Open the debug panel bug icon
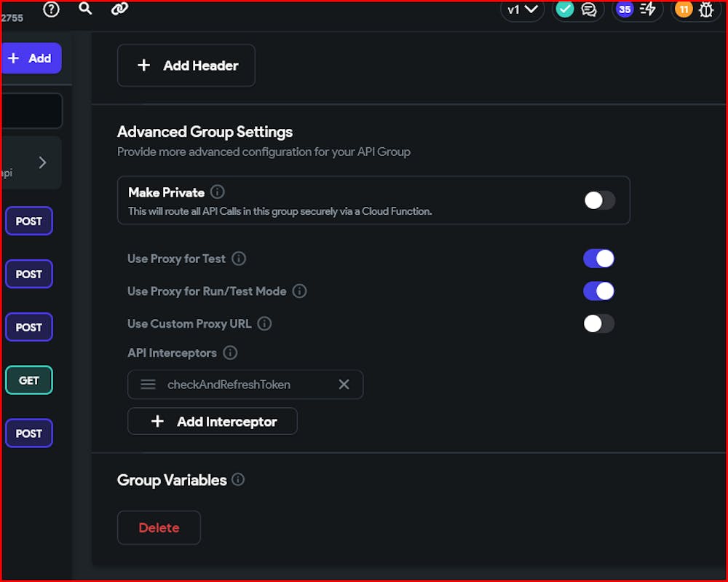 pos(706,10)
